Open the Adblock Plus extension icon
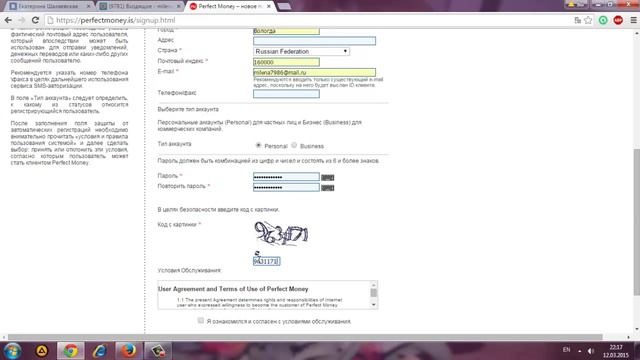Screen dimensions: 640x360 [x=618, y=20]
